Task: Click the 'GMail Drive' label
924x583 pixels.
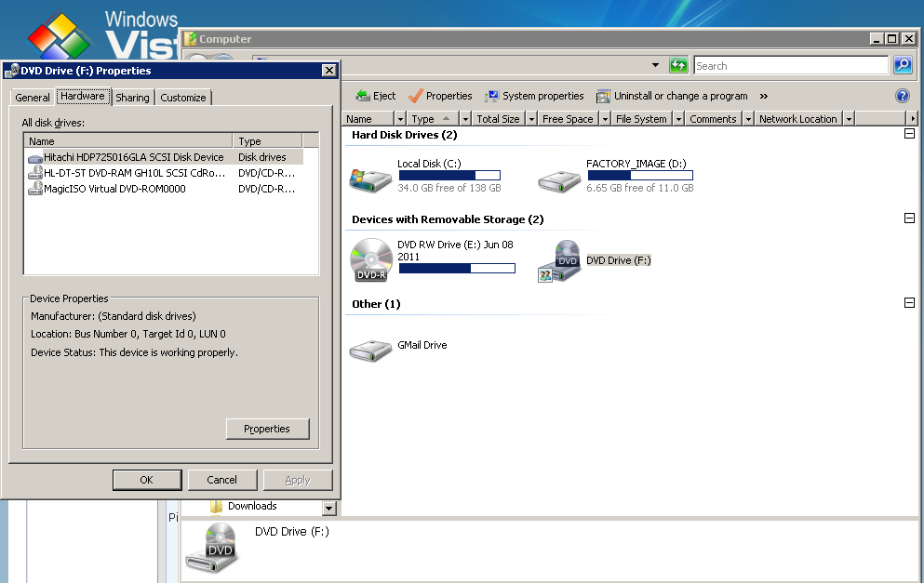Action: pyautogui.click(x=422, y=345)
